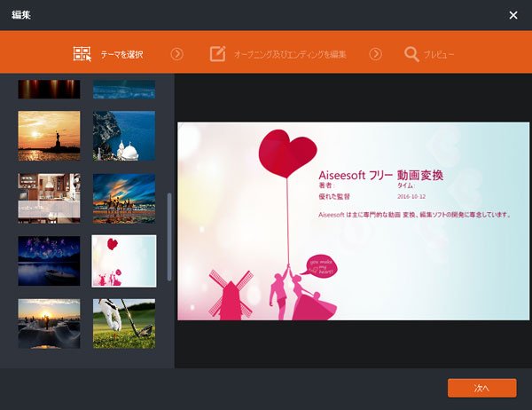532x410 pixels.
Task: Open the テーマを選択 step tab
Action: pyautogui.click(x=121, y=54)
